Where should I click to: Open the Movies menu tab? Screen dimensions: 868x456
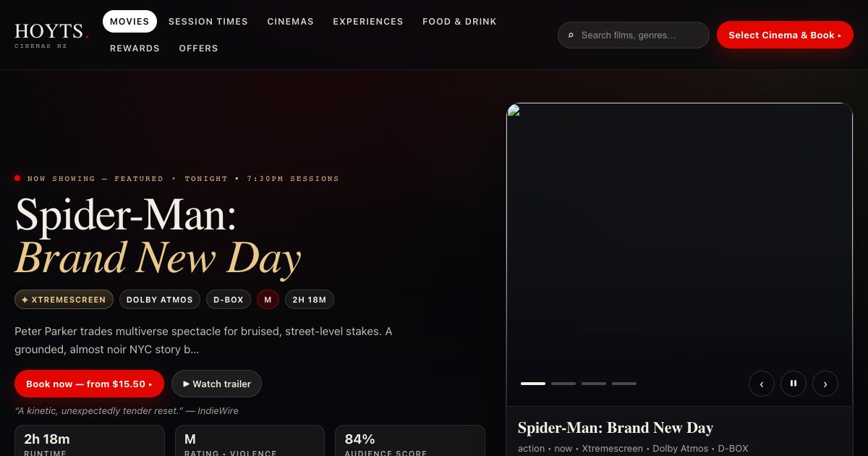pos(129,22)
